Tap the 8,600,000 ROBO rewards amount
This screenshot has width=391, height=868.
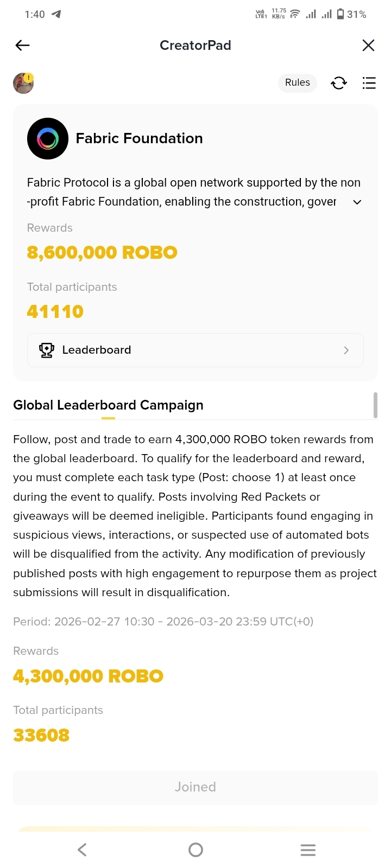(102, 253)
